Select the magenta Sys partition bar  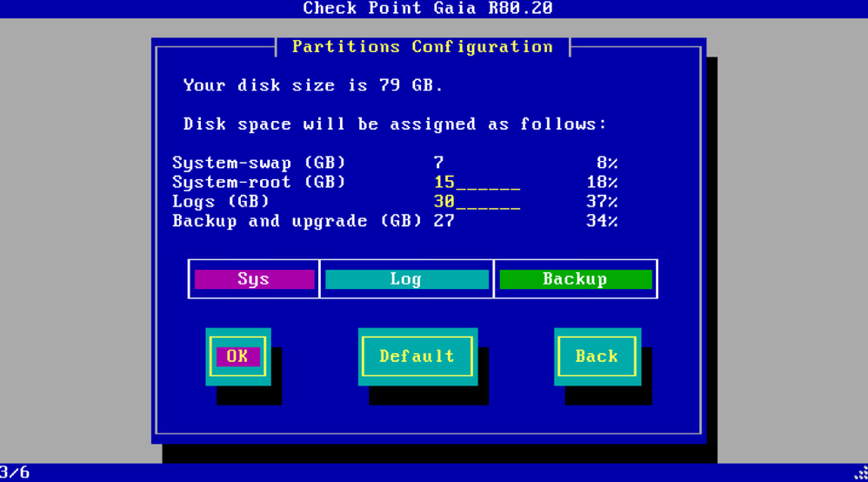255,279
